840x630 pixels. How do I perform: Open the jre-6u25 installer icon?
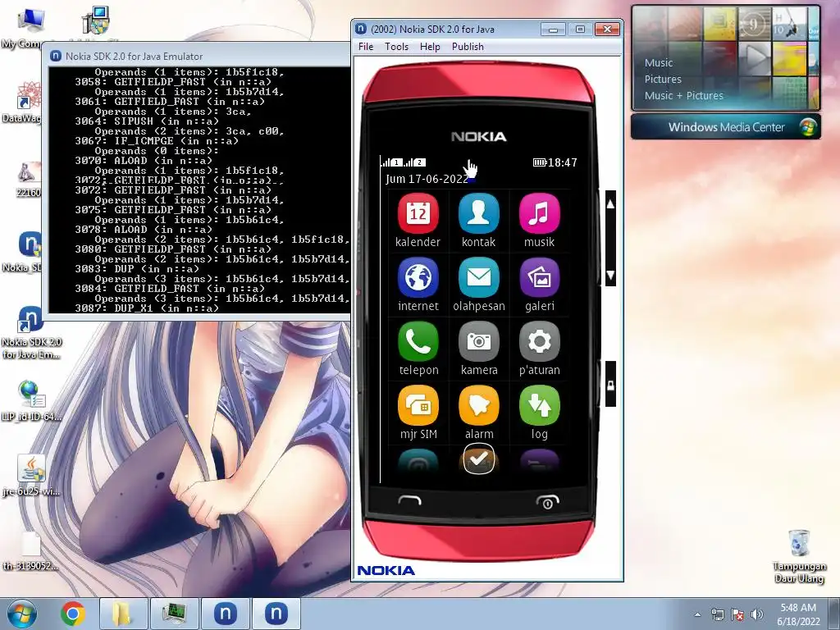[x=30, y=476]
